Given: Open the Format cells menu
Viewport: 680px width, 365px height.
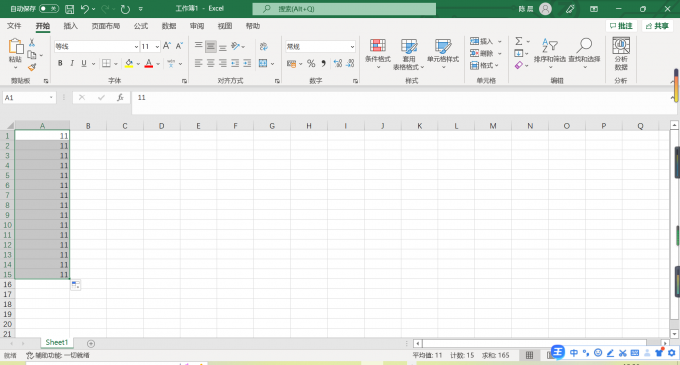Looking at the screenshot, I should click(484, 65).
